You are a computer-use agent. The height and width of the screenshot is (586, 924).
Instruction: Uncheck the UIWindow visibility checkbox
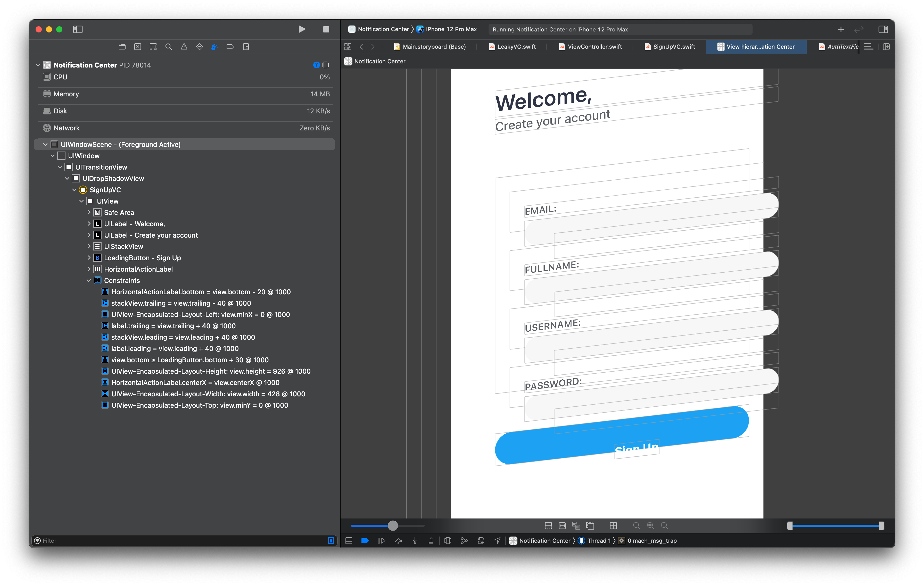click(61, 156)
